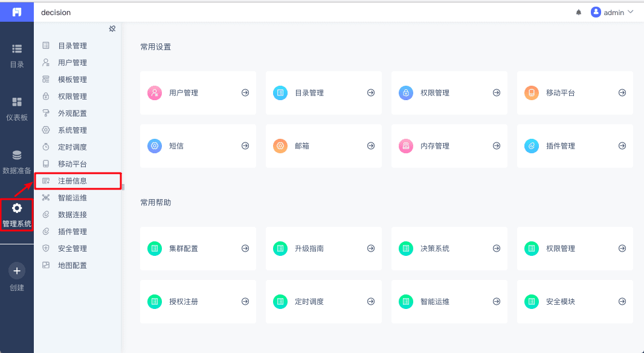644x353 pixels.
Task: Click the sidebar collapse handle at panel edge
Action: 123,187
